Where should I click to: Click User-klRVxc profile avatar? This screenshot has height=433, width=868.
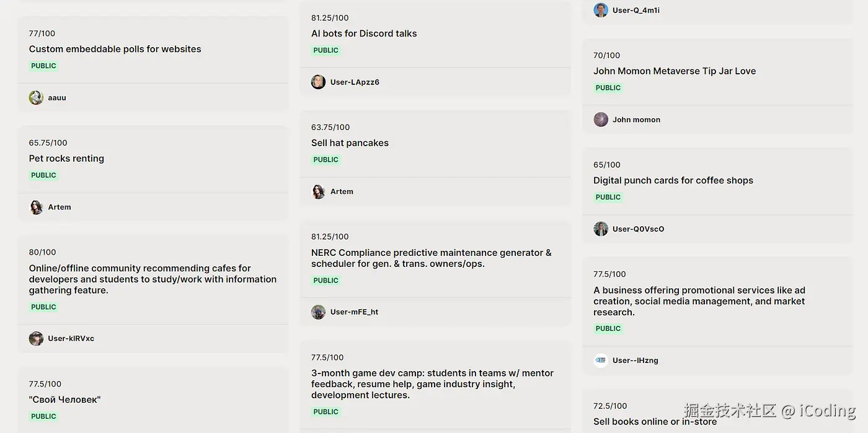pos(36,339)
